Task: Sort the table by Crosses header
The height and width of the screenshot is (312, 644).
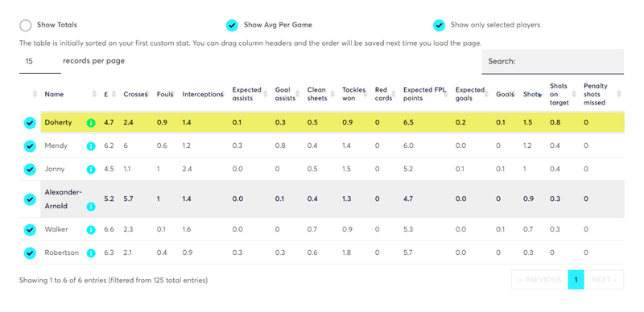Action: [135, 94]
